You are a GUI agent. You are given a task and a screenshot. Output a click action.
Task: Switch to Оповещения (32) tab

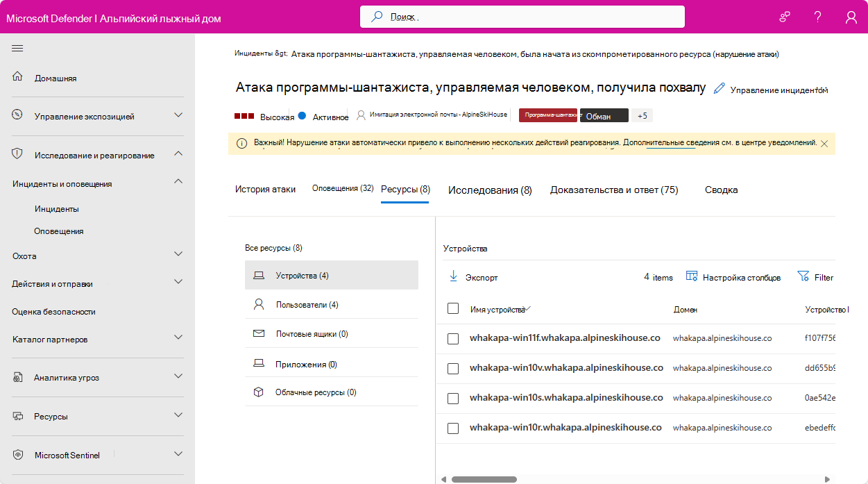(343, 188)
